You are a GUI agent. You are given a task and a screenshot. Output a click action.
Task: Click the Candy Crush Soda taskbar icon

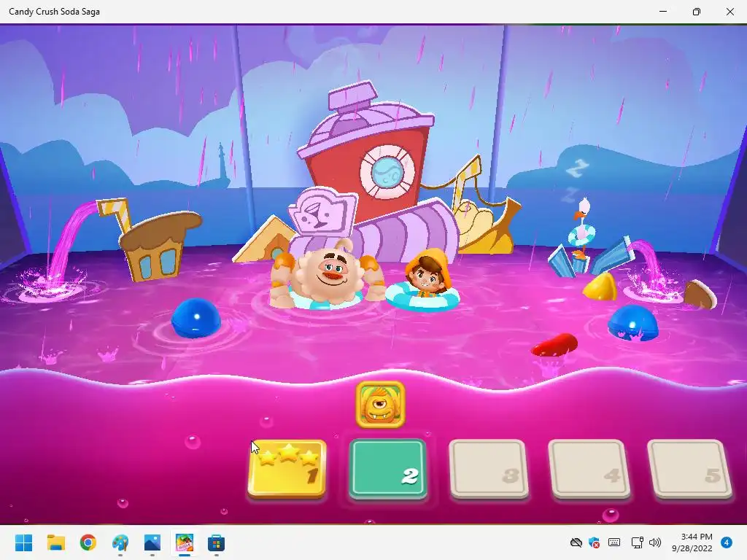click(x=185, y=542)
